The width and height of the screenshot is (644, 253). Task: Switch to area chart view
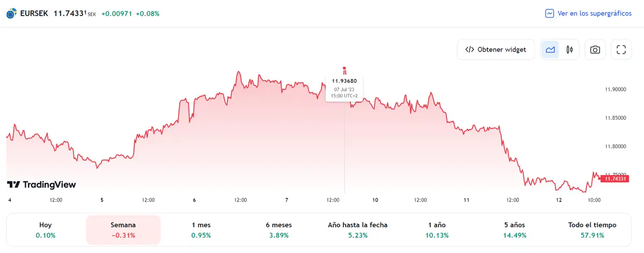point(550,50)
